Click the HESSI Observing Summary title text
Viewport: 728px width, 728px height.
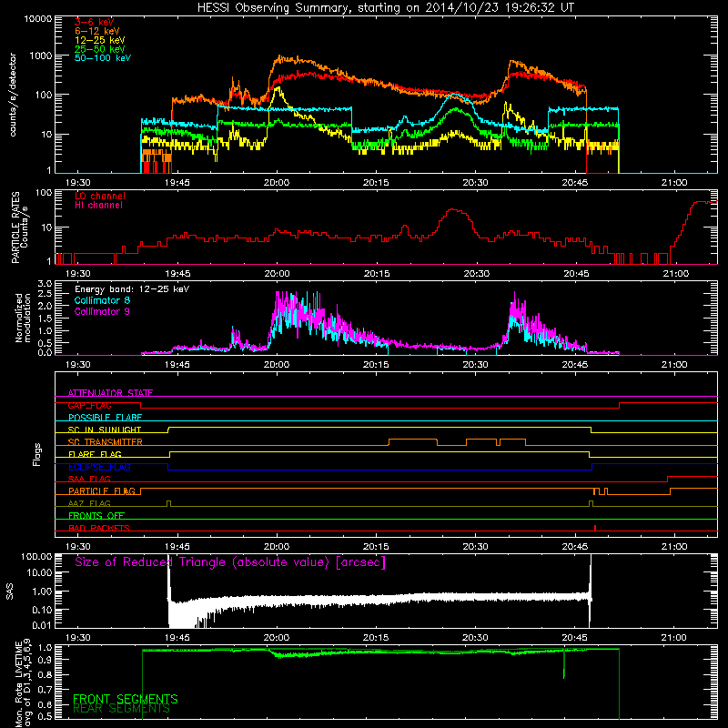tap(385, 8)
